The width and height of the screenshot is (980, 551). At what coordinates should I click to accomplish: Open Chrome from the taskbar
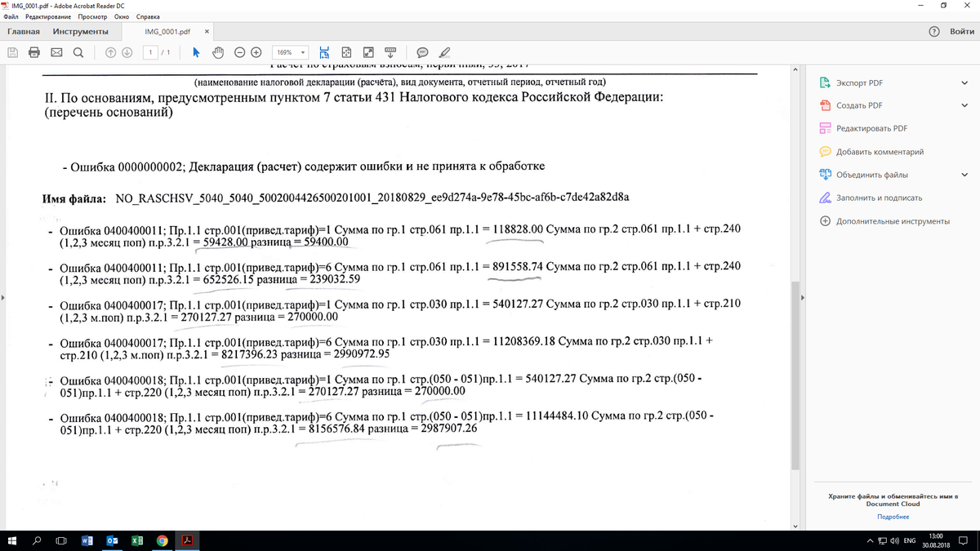tap(162, 540)
